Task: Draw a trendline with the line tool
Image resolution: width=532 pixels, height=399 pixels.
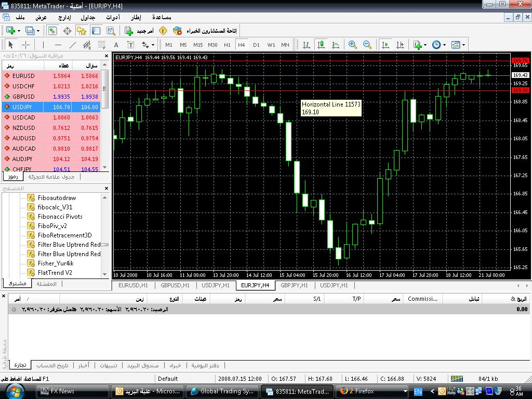Action: 72,45
